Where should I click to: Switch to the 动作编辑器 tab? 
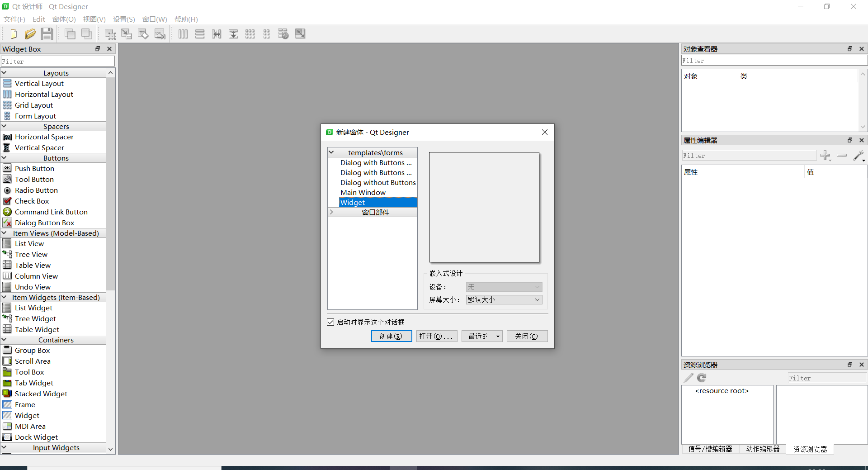(763, 449)
